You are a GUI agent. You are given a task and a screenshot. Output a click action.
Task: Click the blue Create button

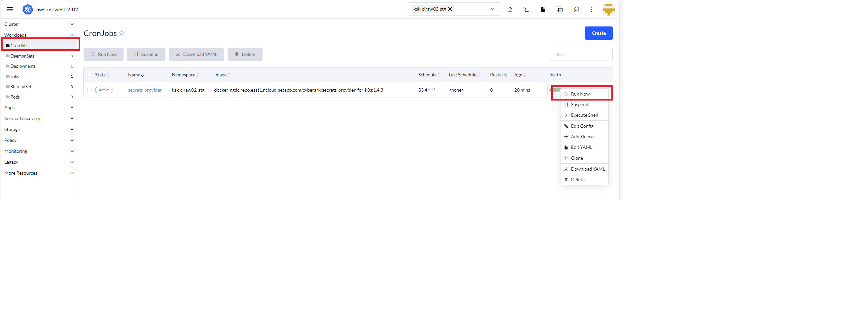(598, 33)
